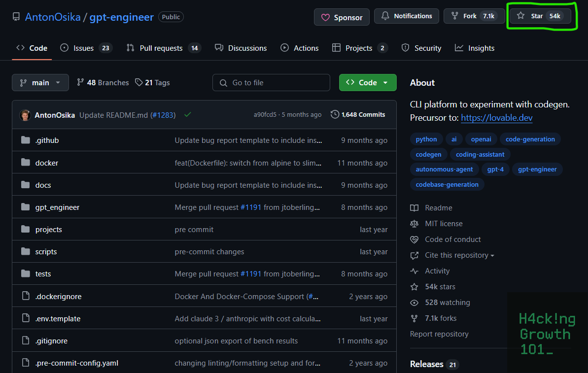588x373 pixels.
Task: Open the https://lovable.dev link
Action: (496, 118)
